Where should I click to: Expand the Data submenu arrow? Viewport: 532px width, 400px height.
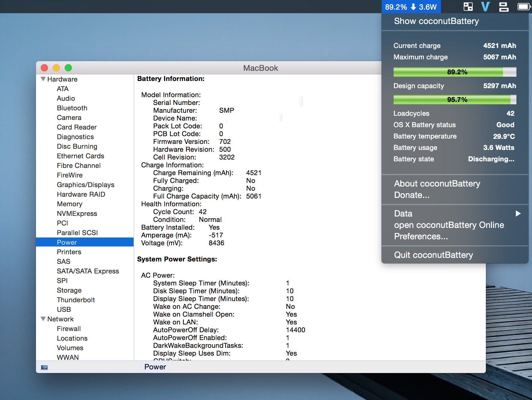pyautogui.click(x=518, y=213)
